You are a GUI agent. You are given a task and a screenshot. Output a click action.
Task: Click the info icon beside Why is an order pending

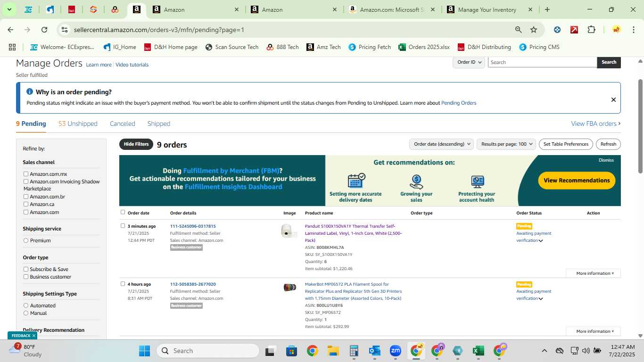point(30,92)
